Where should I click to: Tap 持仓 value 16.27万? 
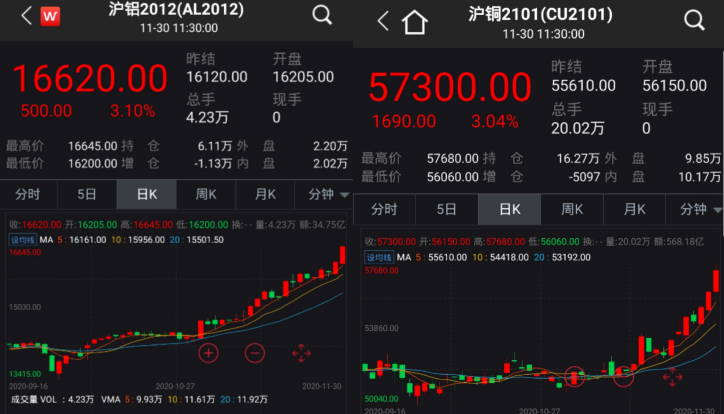point(576,159)
